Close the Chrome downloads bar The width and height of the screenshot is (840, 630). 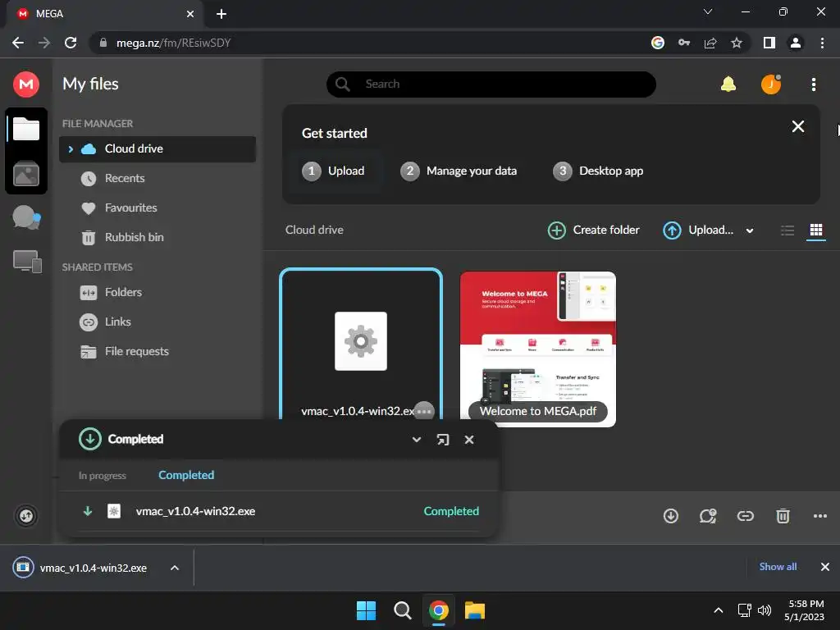825,567
